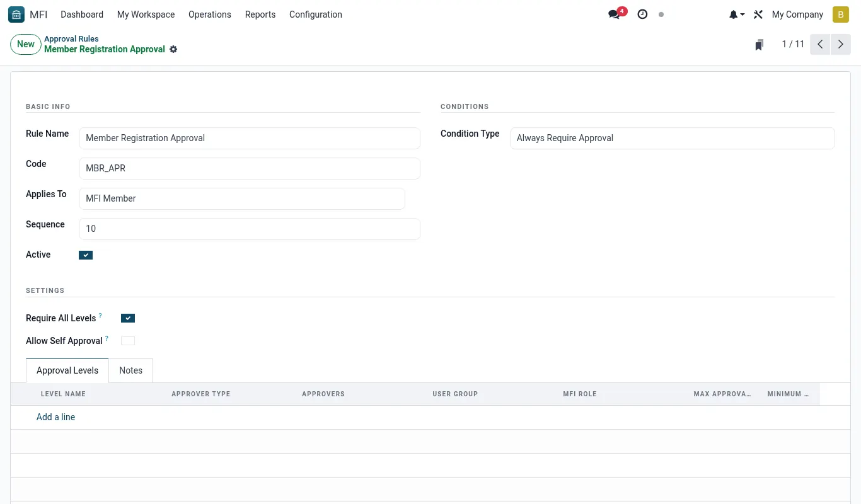This screenshot has height=504, width=861.
Task: Click into the Sequence field
Action: (x=250, y=229)
